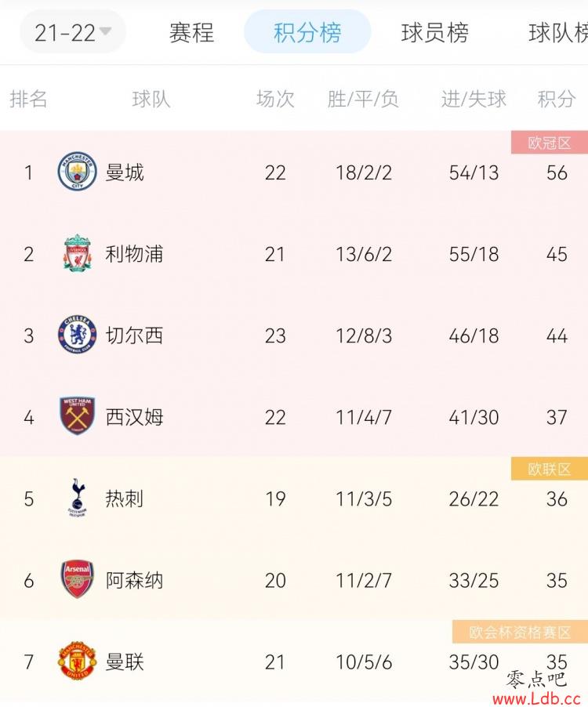Open the 21-22 season dropdown

coord(73,32)
